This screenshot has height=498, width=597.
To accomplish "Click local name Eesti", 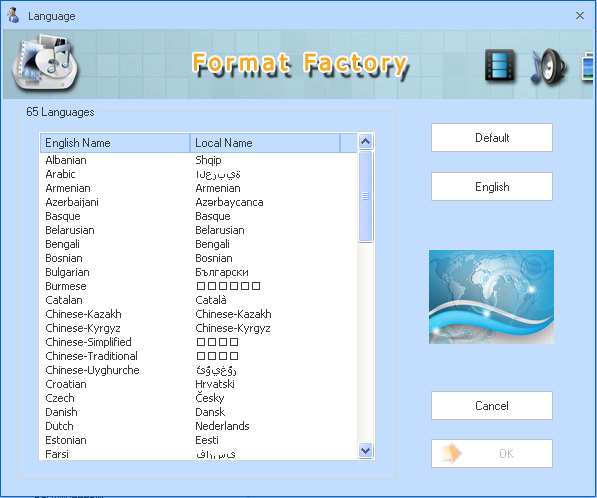I will click(x=207, y=440).
